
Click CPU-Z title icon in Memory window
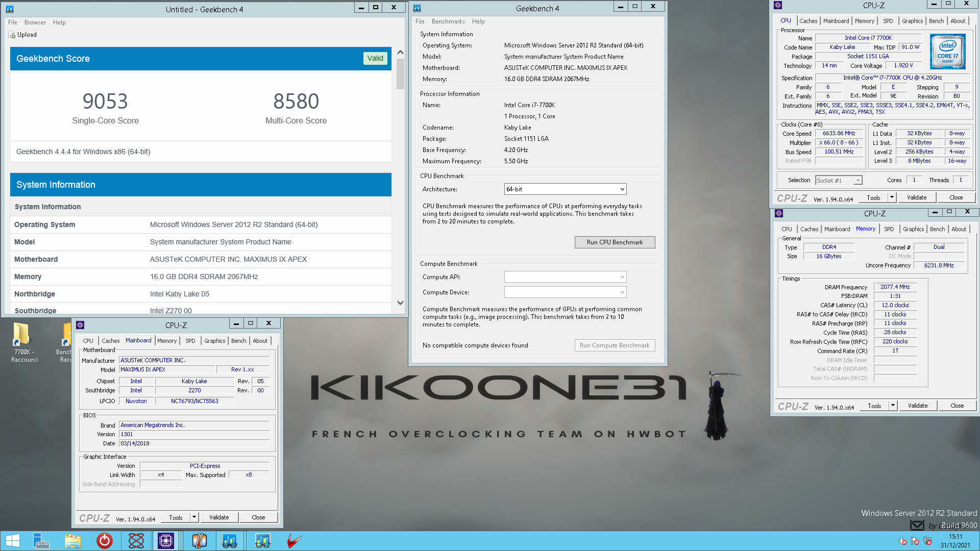779,213
